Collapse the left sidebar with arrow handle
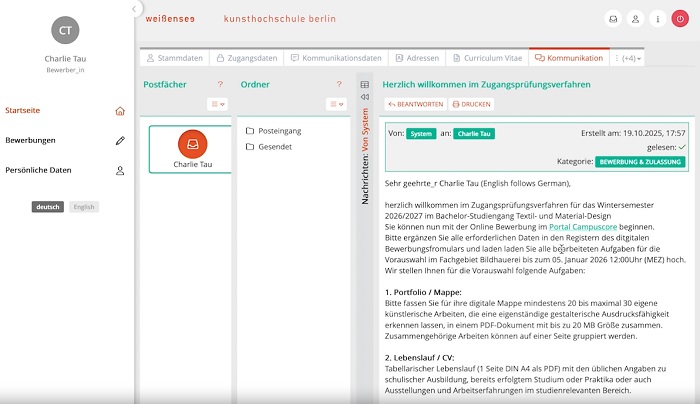This screenshot has width=700, height=404. tap(136, 9)
